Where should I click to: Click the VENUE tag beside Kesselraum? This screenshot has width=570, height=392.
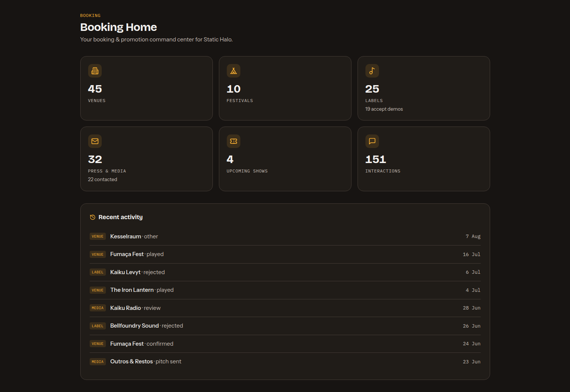(x=98, y=236)
